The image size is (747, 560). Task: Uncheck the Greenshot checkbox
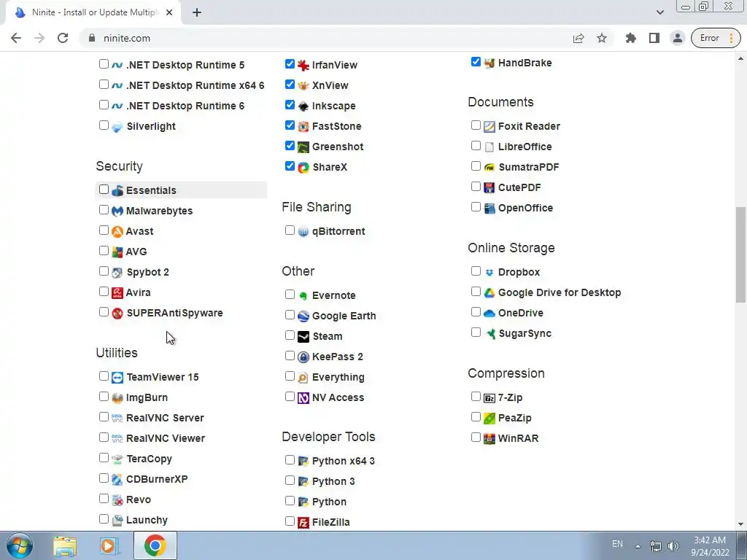[x=290, y=146]
